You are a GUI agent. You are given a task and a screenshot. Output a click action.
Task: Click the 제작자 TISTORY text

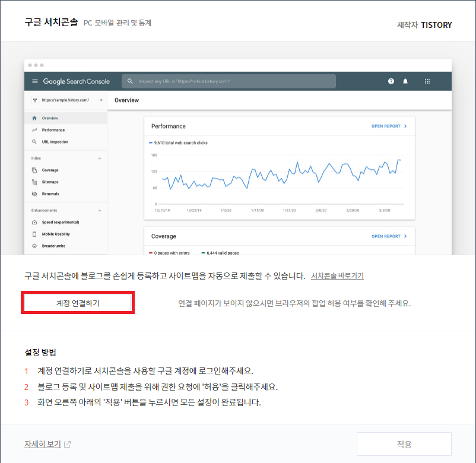point(424,25)
